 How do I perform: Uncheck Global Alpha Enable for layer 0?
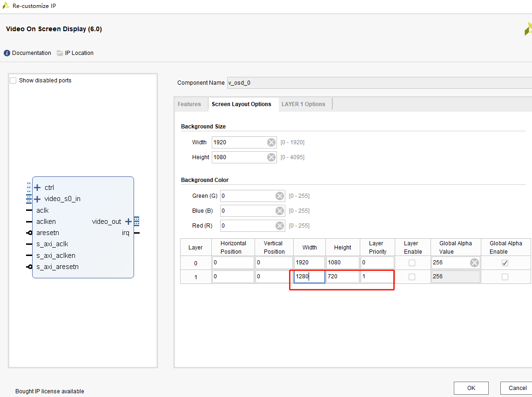tap(505, 263)
